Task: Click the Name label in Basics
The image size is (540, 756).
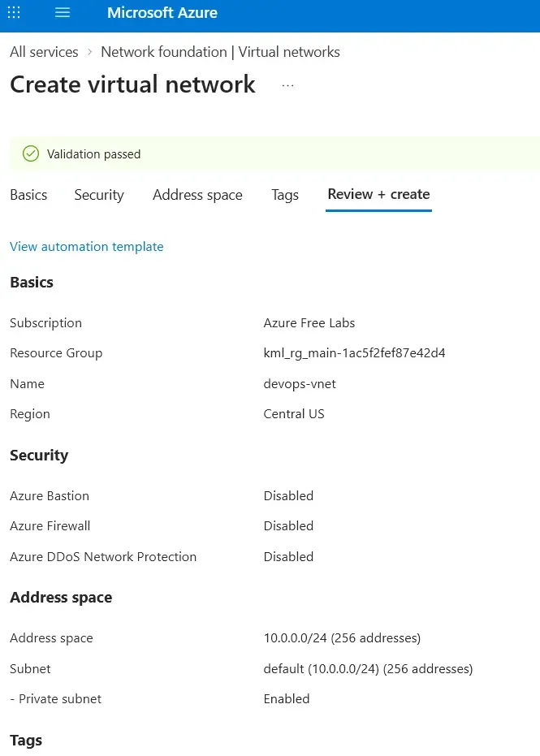Action: (x=27, y=384)
